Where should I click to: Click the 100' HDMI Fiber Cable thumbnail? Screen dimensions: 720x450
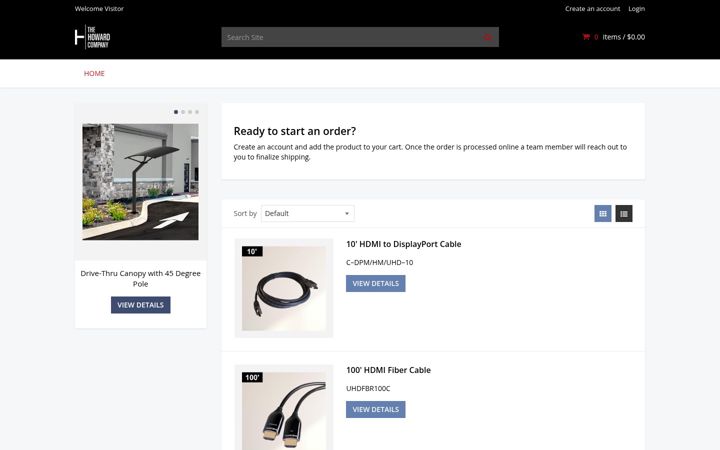tap(284, 408)
